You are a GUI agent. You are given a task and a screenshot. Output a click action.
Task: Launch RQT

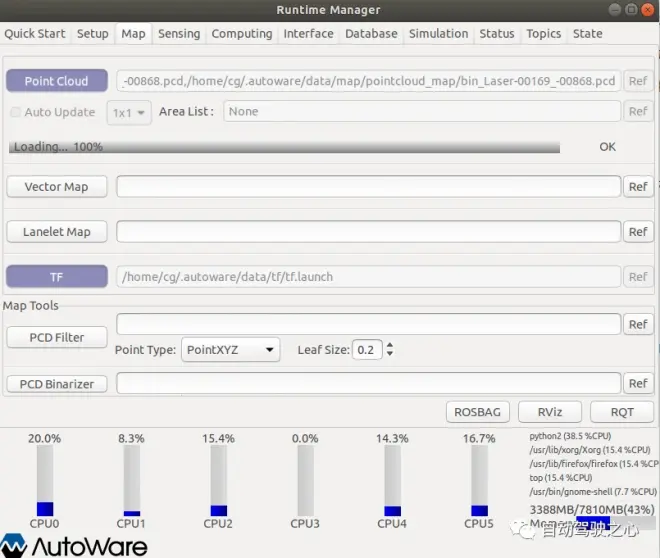(x=622, y=412)
